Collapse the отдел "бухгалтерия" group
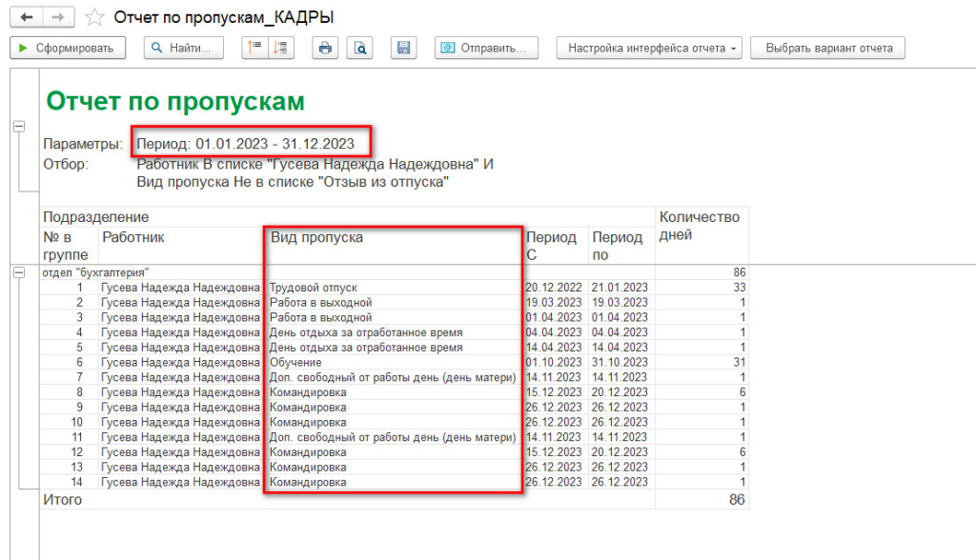The height and width of the screenshot is (560, 976). point(17,272)
